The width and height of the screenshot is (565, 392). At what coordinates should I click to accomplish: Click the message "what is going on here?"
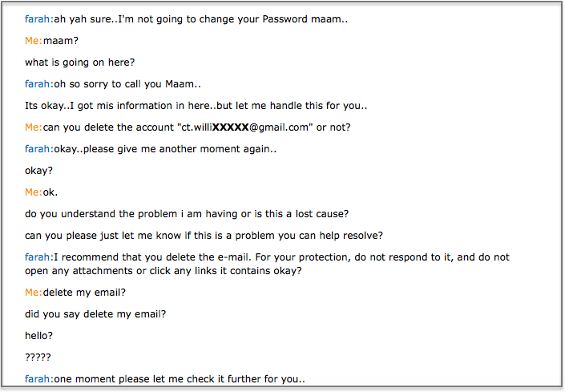79,63
